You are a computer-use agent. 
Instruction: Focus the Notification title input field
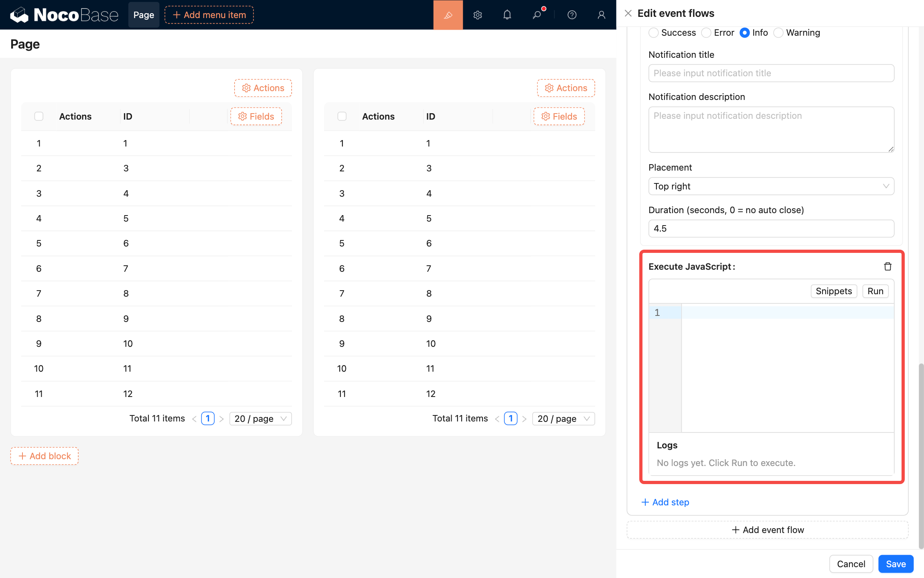point(771,73)
